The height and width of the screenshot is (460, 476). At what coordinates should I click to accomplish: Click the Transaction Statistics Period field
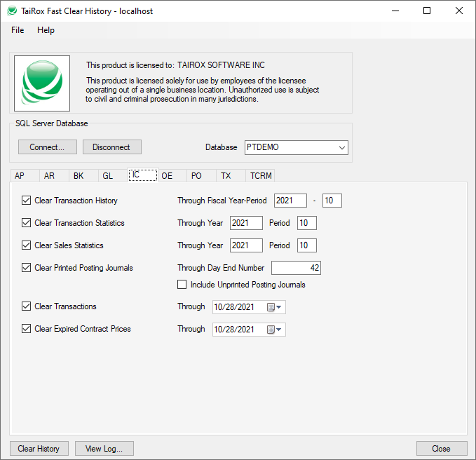point(306,223)
